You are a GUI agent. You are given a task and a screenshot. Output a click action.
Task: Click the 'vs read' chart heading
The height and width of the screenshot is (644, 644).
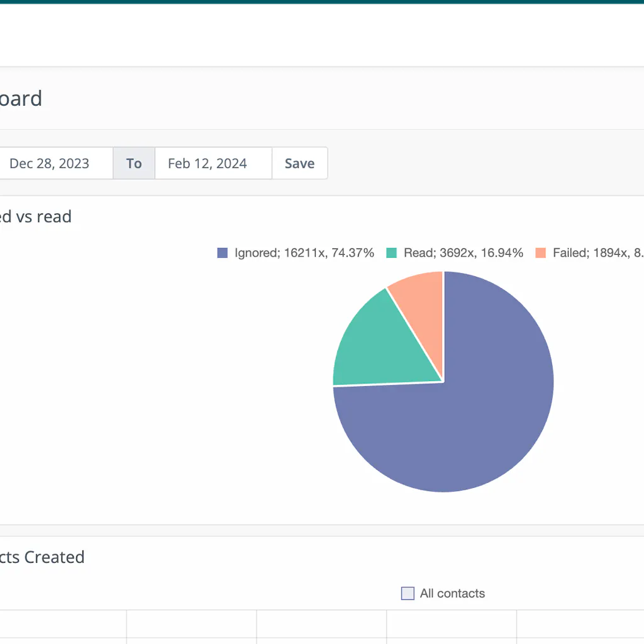(43, 216)
